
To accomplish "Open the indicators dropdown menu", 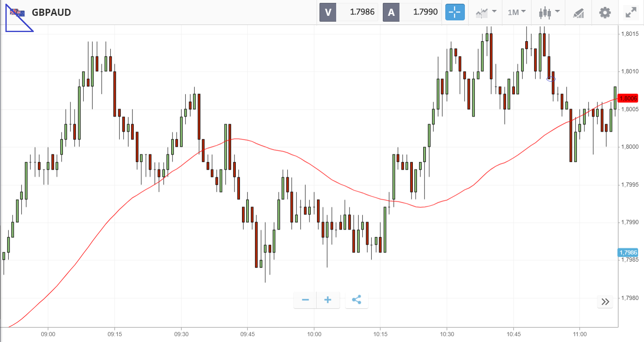I will pos(486,12).
